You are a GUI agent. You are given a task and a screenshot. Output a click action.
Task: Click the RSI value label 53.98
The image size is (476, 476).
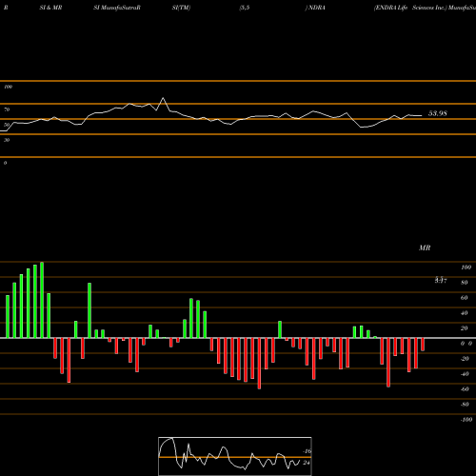click(x=438, y=113)
